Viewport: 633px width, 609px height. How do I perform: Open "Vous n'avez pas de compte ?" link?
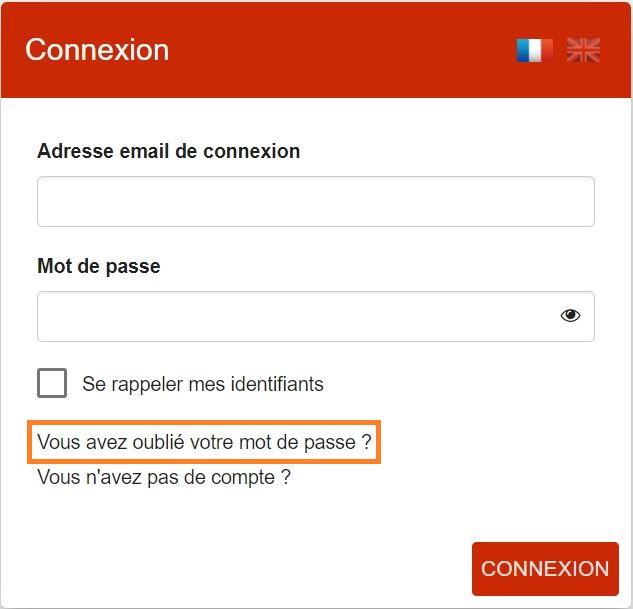click(164, 477)
